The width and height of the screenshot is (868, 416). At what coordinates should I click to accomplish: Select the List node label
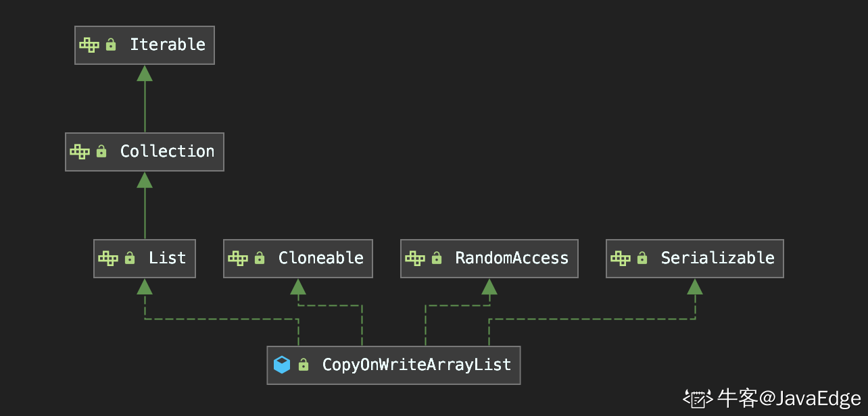coord(167,258)
